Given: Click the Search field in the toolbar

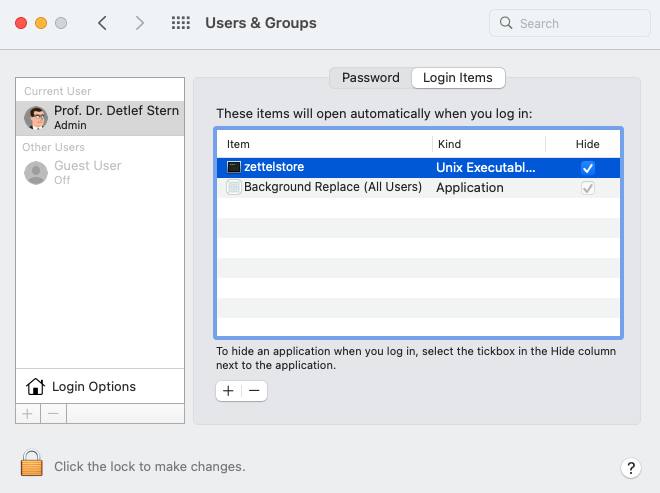Looking at the screenshot, I should click(570, 23).
